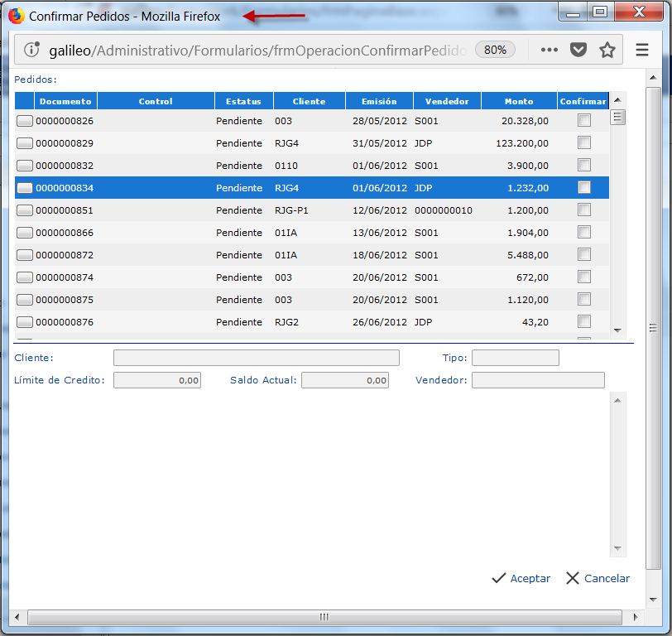Click row selector button for document 0000000851
This screenshot has height=636, width=672.
point(25,210)
